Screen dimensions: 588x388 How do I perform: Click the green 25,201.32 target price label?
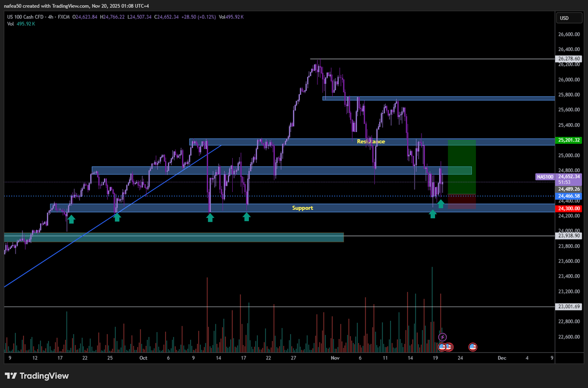(569, 140)
